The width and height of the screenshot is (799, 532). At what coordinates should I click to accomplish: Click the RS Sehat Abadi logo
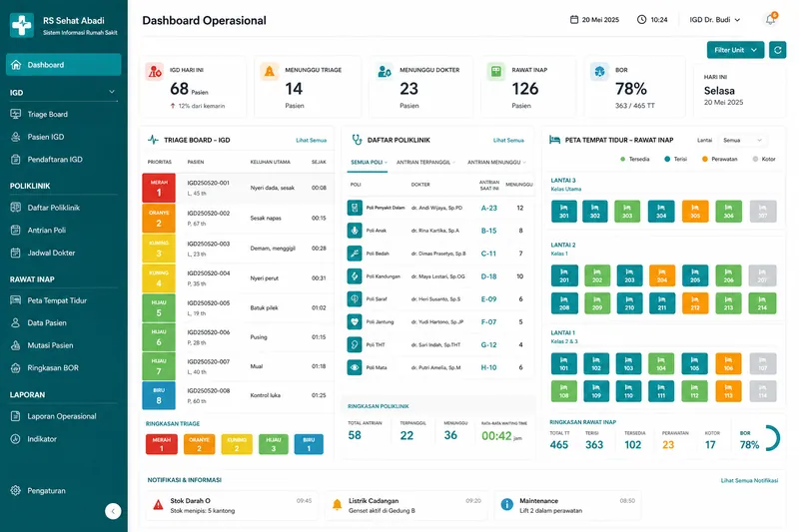coord(22,25)
